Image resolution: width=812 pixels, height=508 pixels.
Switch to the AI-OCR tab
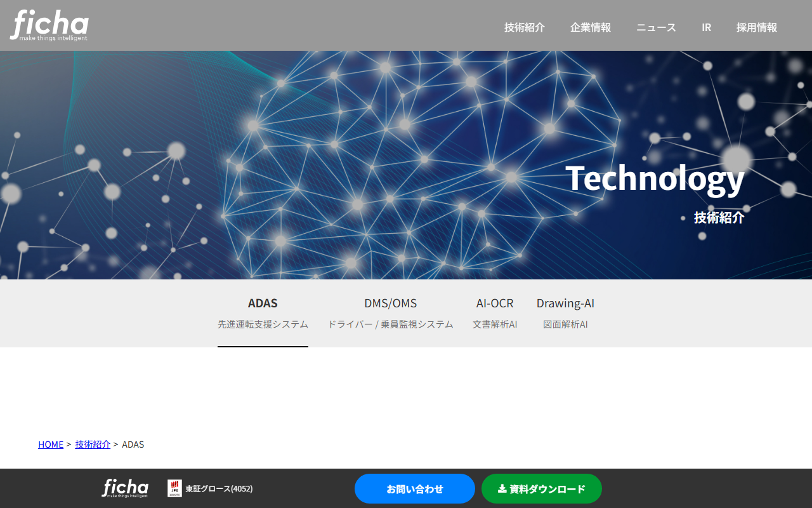(495, 313)
